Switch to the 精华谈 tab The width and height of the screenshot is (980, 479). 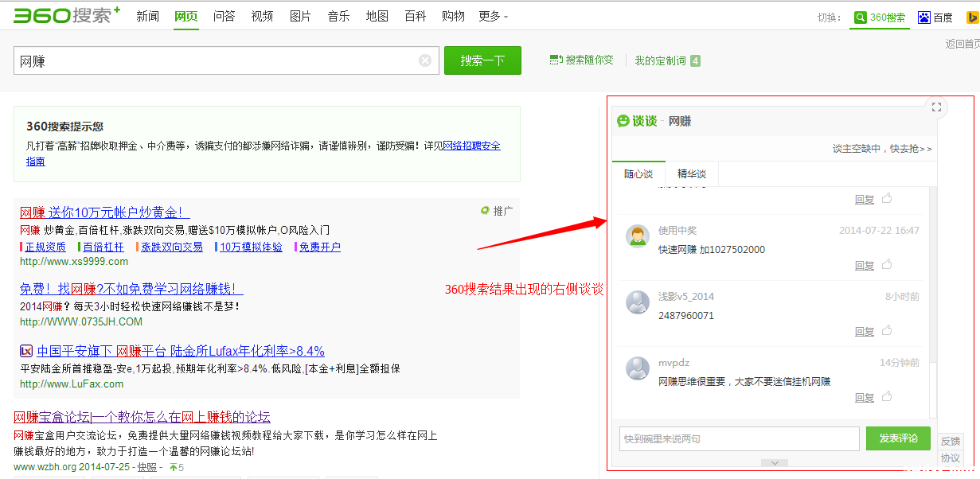(x=692, y=173)
